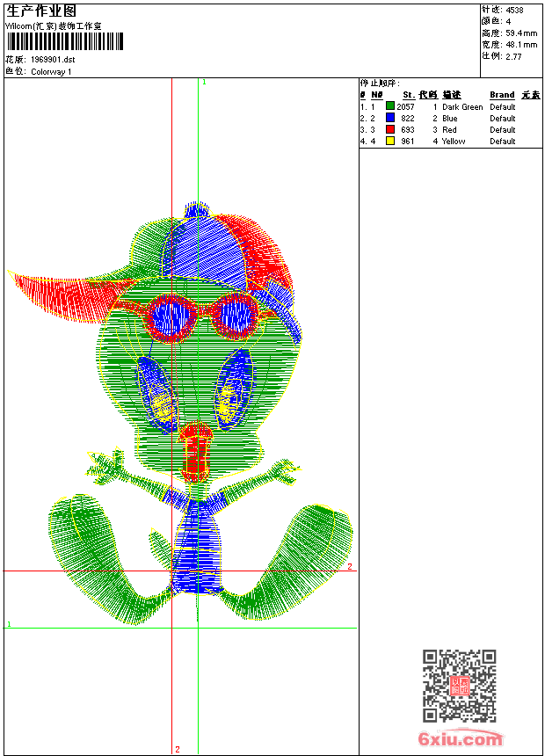Image resolution: width=545 pixels, height=756 pixels.
Task: Click the 代码 code column header
Action: (x=428, y=95)
